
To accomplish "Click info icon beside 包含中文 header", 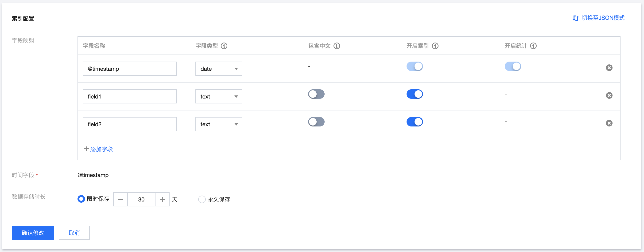I will (x=337, y=46).
